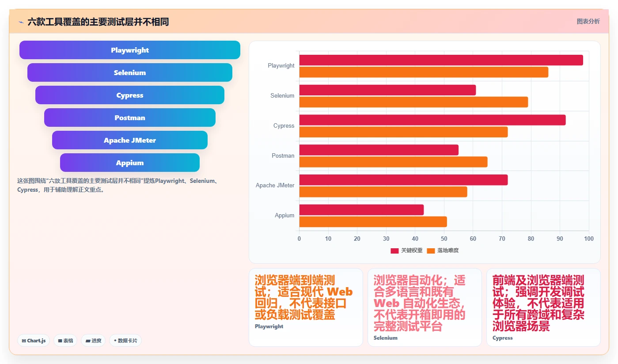Select the Apache JMeter funnel bar

(130, 140)
